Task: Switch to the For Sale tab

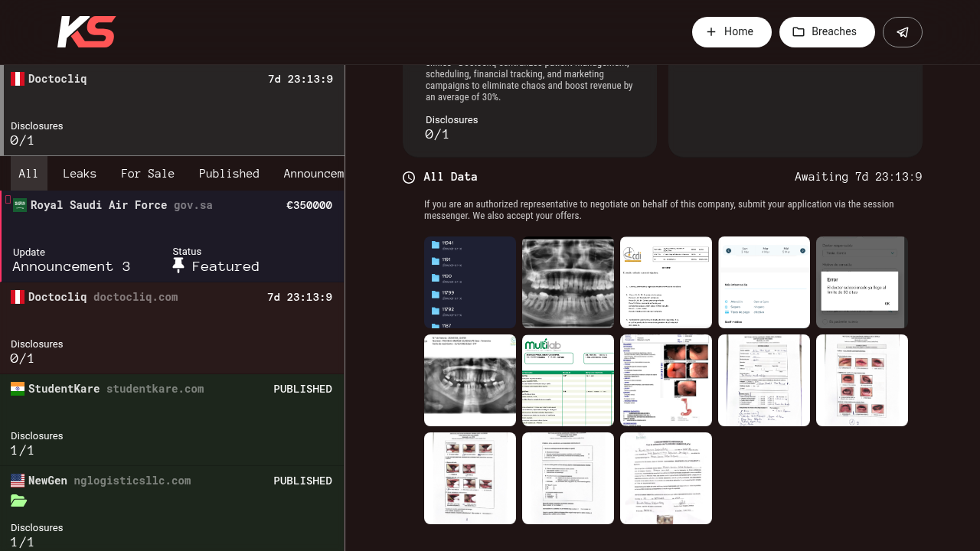Action: tap(148, 174)
